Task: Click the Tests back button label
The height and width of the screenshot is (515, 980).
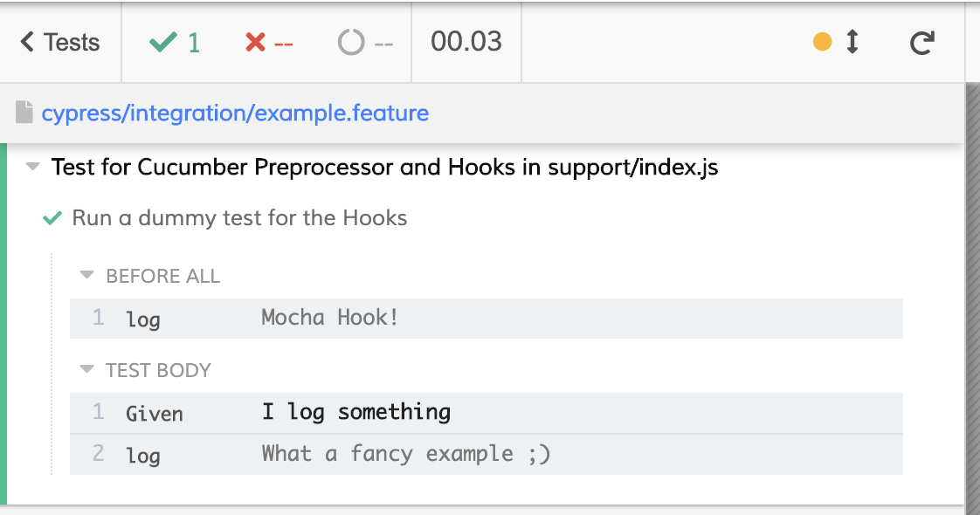Action: point(72,43)
